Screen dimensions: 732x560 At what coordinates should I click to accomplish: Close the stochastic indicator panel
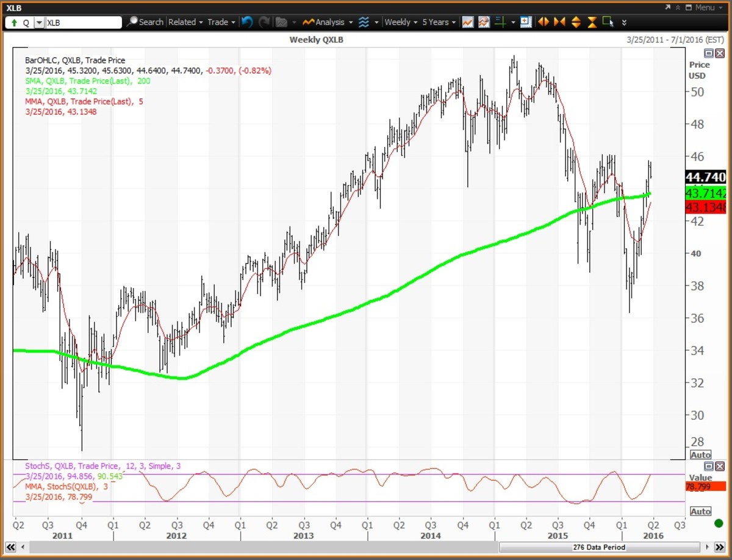tap(719, 466)
